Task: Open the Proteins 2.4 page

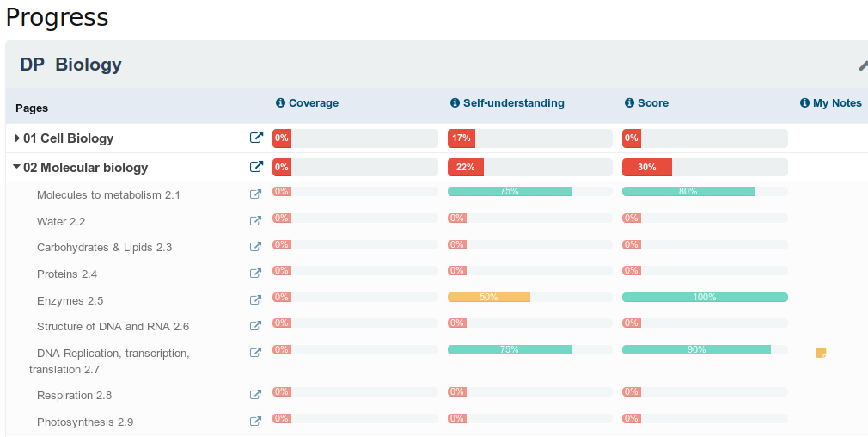Action: tap(67, 274)
